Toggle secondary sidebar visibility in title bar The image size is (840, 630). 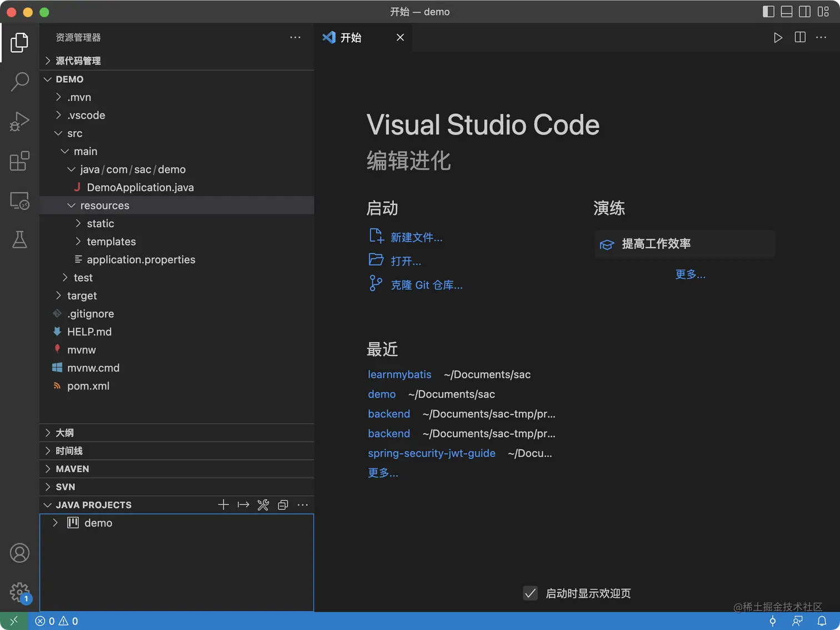pyautogui.click(x=804, y=11)
